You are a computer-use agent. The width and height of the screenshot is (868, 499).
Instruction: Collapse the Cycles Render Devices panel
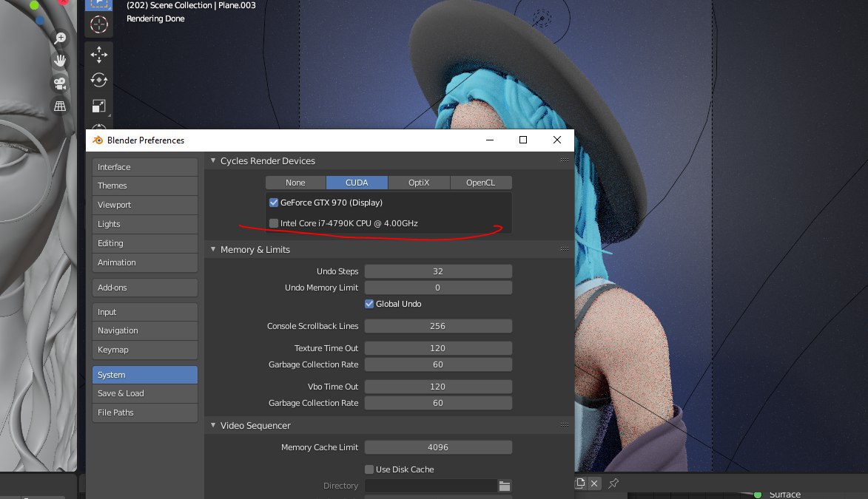pyautogui.click(x=213, y=160)
